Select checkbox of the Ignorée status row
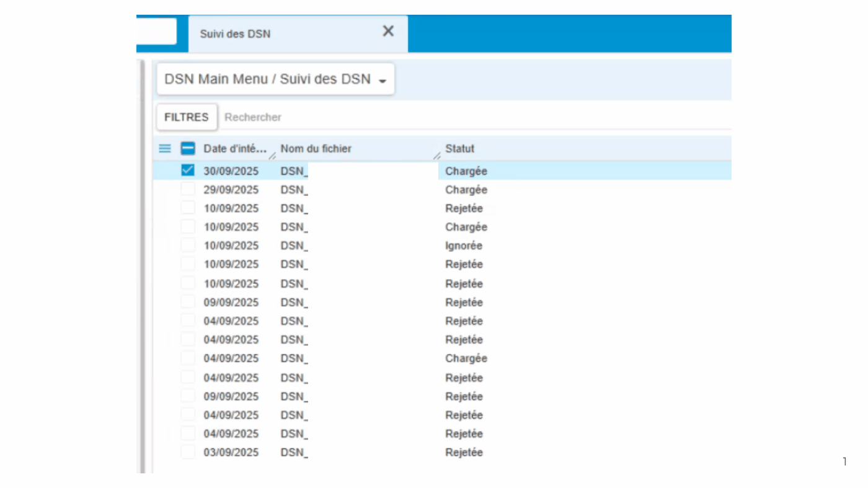Viewport: 868px width, 488px height. click(188, 246)
